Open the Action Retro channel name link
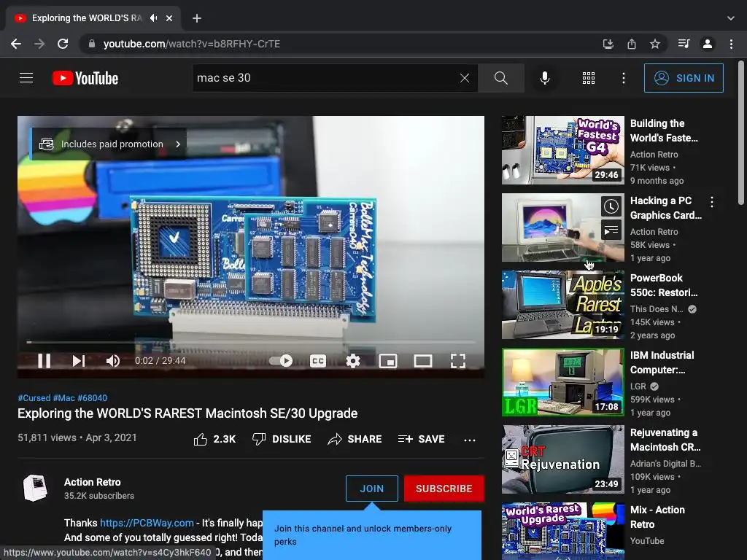 point(93,482)
